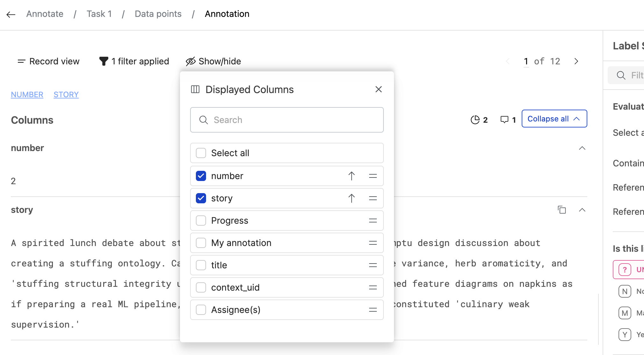644x355 pixels.
Task: Copy the story field content
Action: (562, 210)
